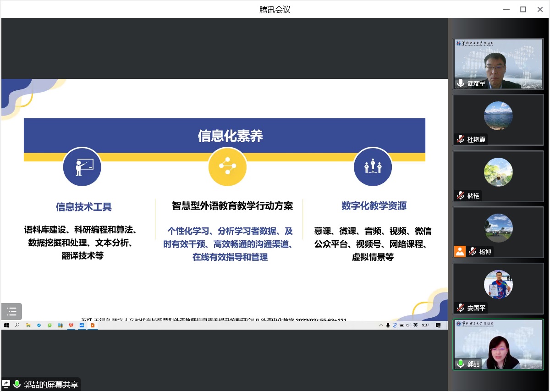Image resolution: width=550 pixels, height=392 pixels.
Task: Mute 武彦军's microphone
Action: (x=460, y=83)
